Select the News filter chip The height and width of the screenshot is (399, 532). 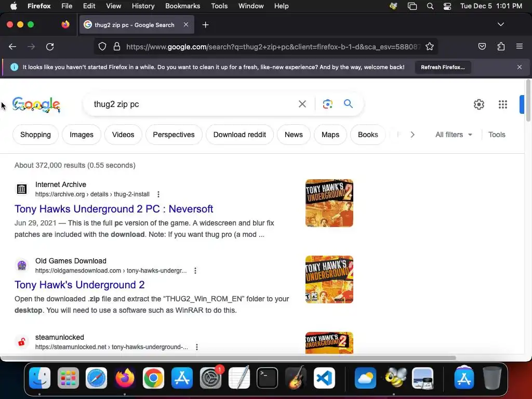(x=294, y=135)
